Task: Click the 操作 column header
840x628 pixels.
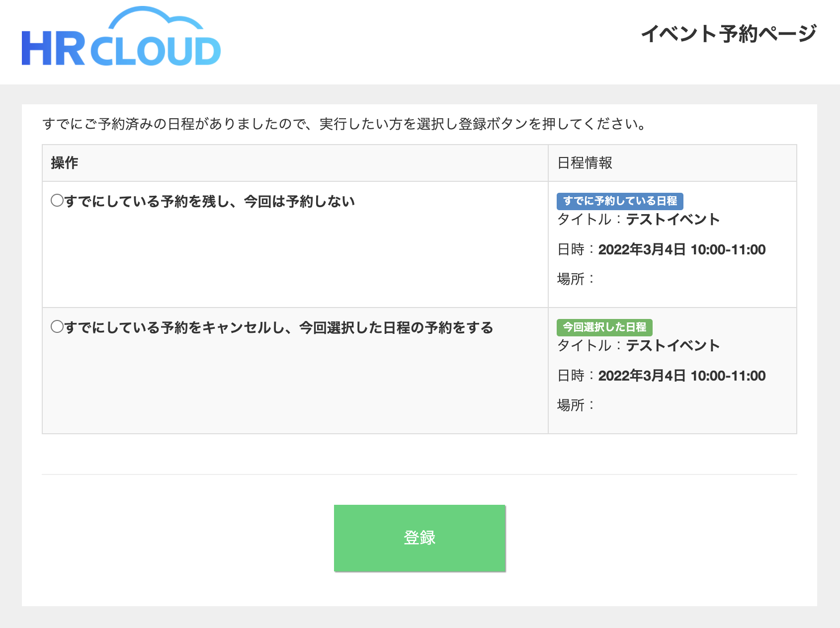Action: [x=64, y=162]
